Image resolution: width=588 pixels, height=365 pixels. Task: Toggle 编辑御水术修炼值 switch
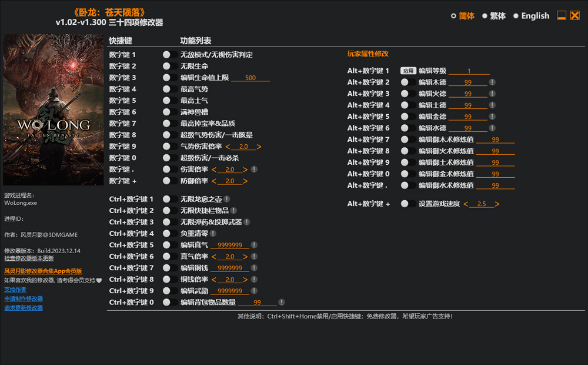point(408,185)
